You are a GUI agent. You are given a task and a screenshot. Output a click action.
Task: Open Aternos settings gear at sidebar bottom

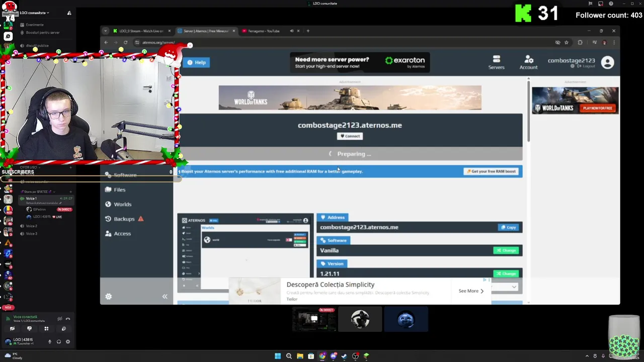[x=108, y=297]
